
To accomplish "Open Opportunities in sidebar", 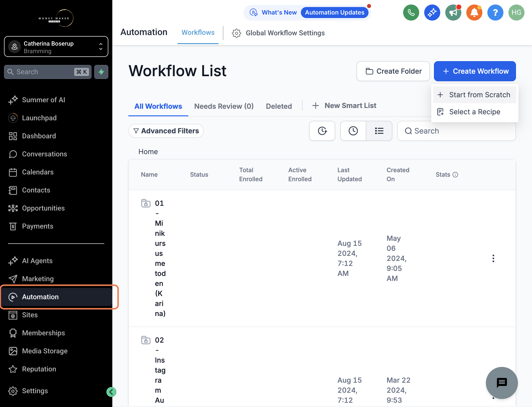I will pyautogui.click(x=56, y=208).
